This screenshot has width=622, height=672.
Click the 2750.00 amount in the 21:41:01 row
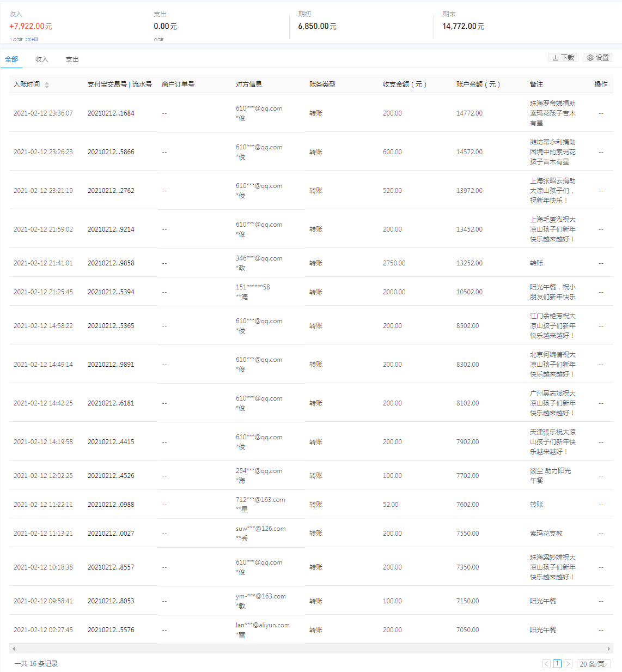394,263
